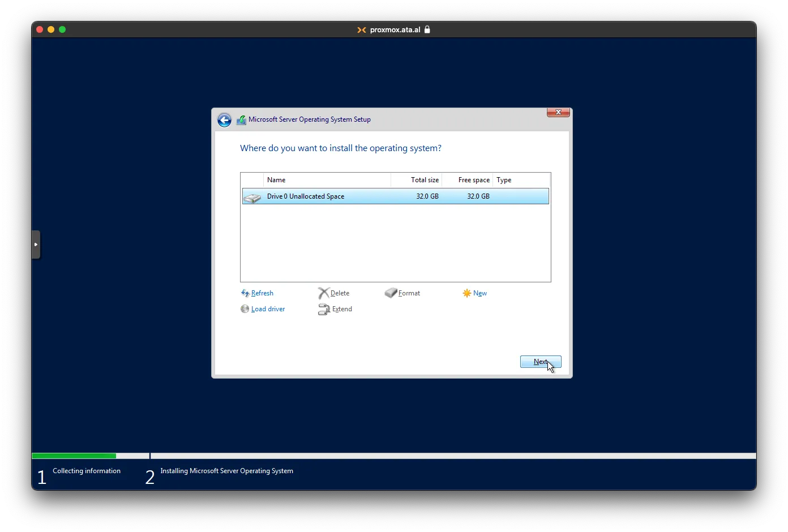Image resolution: width=788 pixels, height=532 pixels.
Task: Click the Extend option label
Action: click(x=342, y=309)
